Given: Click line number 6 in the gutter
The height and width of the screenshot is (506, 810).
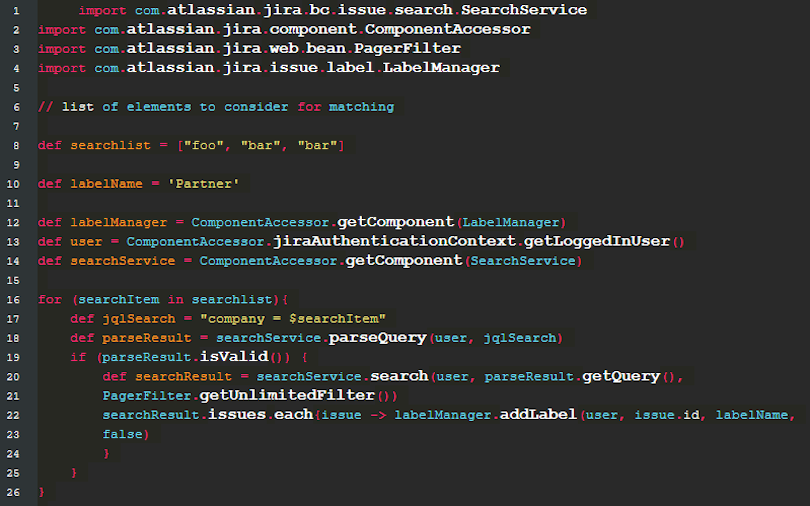Looking at the screenshot, I should coord(16,107).
